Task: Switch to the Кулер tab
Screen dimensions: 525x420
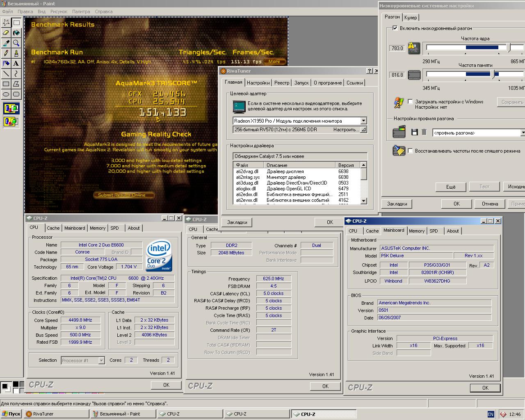Action: (x=411, y=18)
